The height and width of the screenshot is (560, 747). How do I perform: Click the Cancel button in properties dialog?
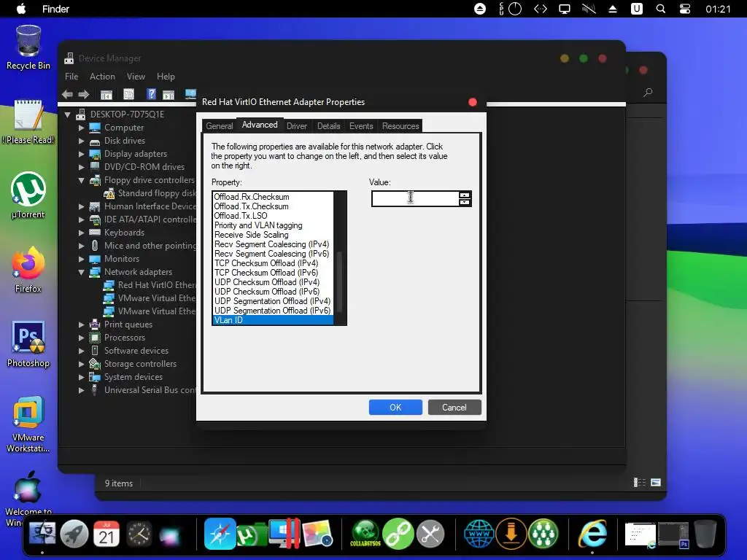click(454, 407)
